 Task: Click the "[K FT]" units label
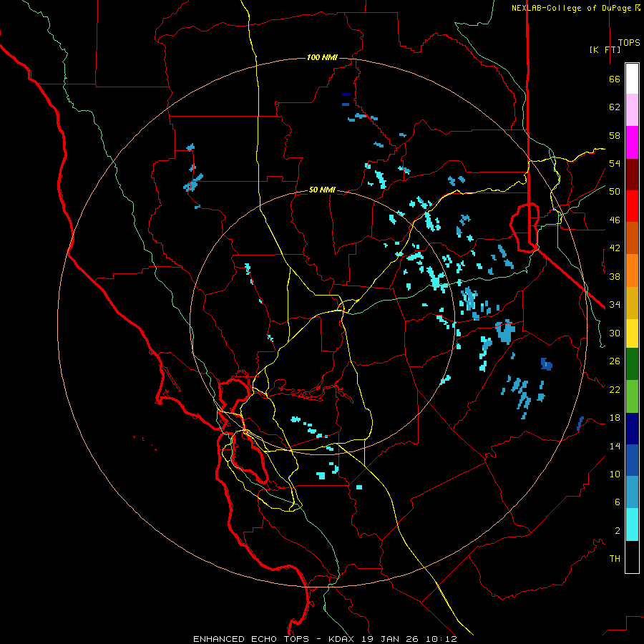[x=605, y=49]
